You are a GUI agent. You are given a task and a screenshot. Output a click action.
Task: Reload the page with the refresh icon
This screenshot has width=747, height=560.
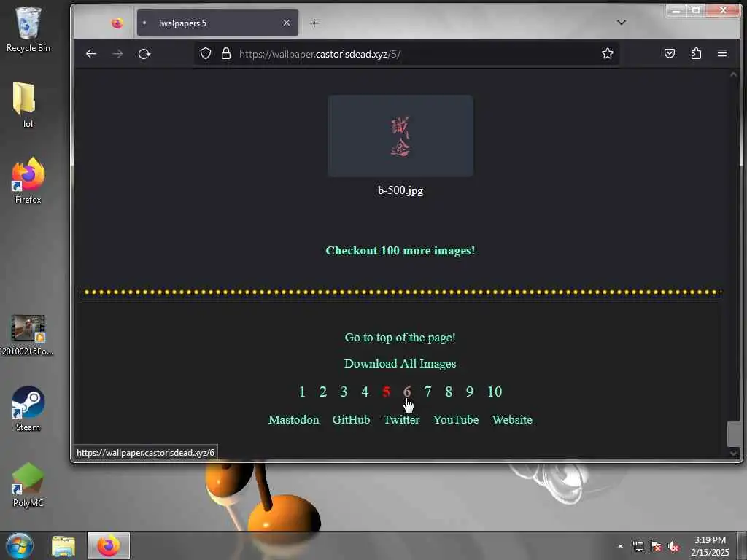coord(144,54)
